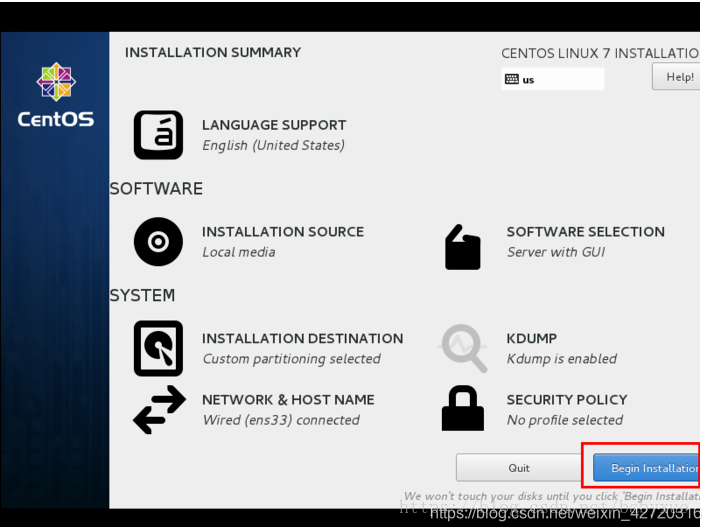Click 'No profile selected' text
The height and width of the screenshot is (532, 712).
click(565, 420)
